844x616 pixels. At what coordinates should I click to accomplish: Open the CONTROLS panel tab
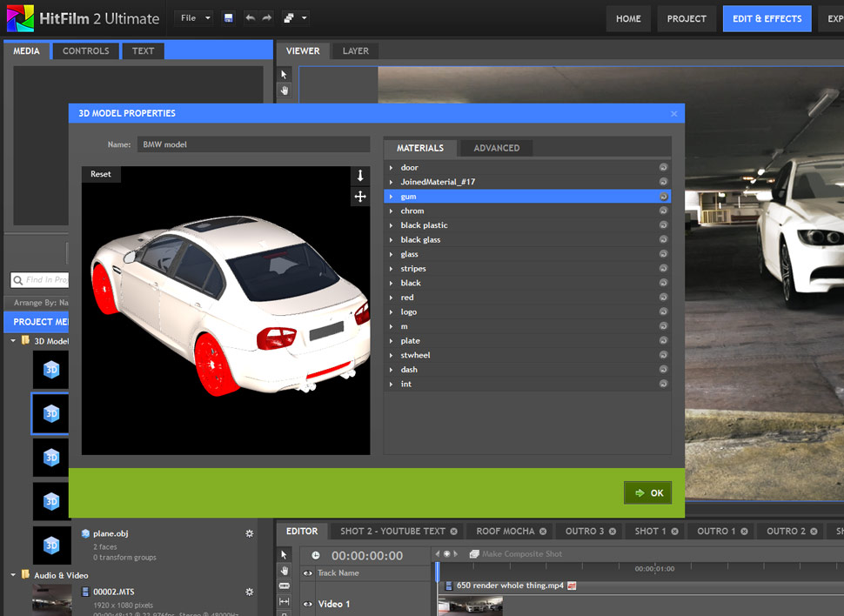point(85,50)
